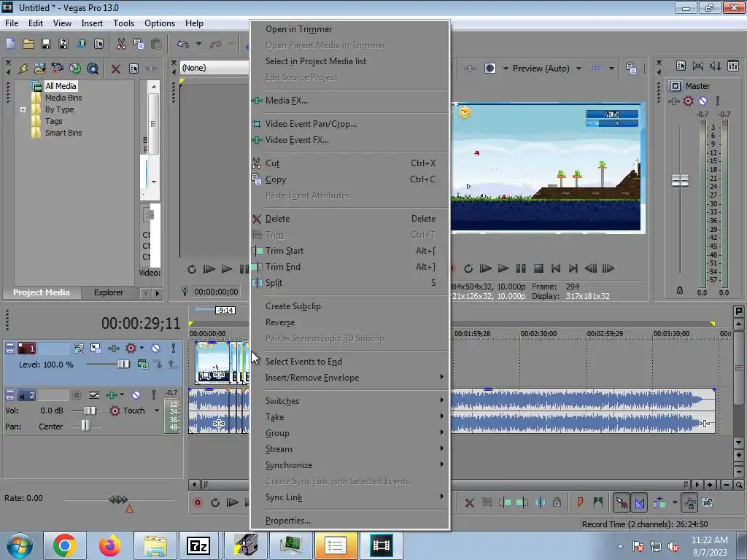Image resolution: width=747 pixels, height=560 pixels.
Task: Click the Get Media from Web icon
Action: click(93, 69)
